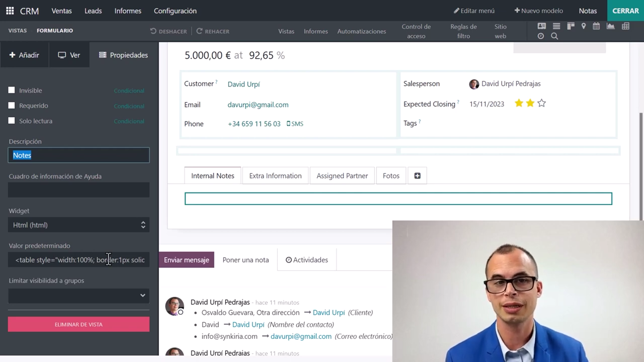Click Deshacer undo button
The height and width of the screenshot is (362, 644).
coord(168,31)
